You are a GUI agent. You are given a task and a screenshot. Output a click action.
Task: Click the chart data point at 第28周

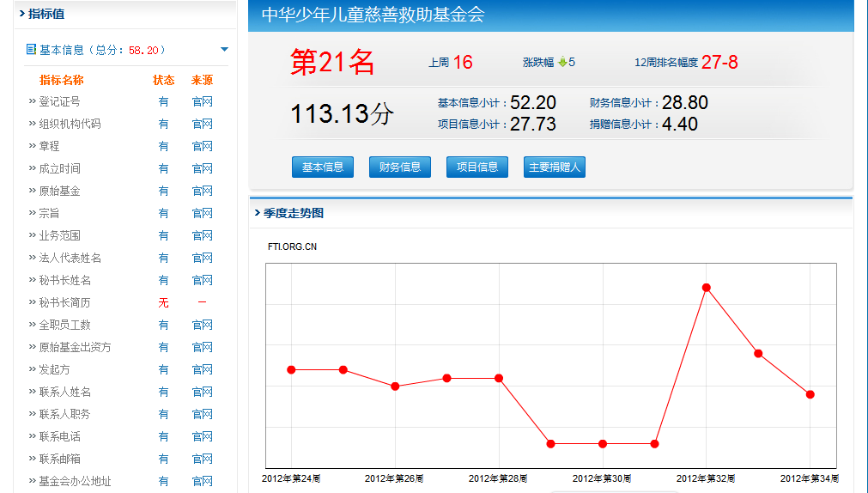click(499, 378)
